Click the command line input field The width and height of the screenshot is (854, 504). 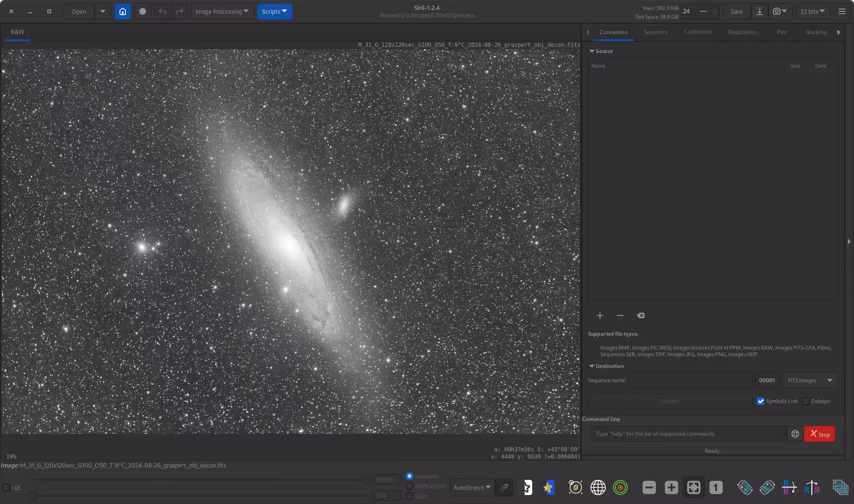click(689, 434)
